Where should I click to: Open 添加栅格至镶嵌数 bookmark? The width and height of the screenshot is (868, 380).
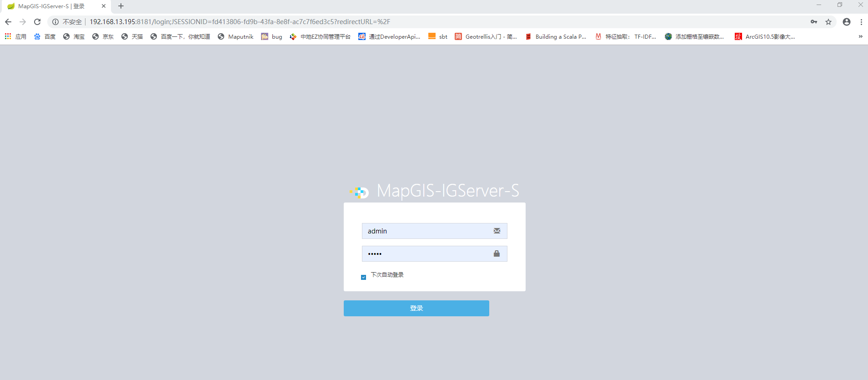pos(694,36)
